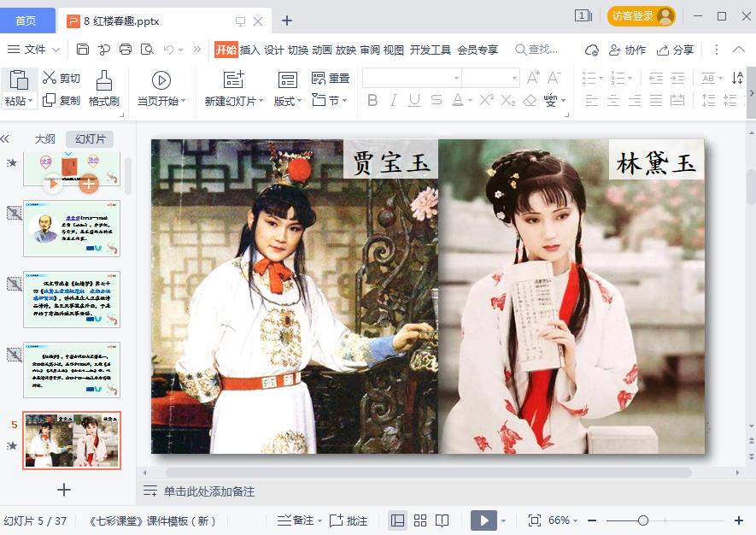The image size is (756, 535).
Task: Click the Paste clipboard icon
Action: pos(19,80)
